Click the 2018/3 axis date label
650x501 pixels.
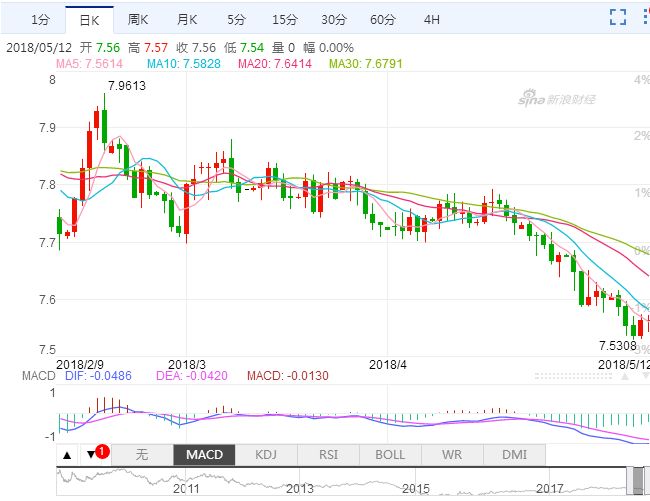pyautogui.click(x=187, y=365)
